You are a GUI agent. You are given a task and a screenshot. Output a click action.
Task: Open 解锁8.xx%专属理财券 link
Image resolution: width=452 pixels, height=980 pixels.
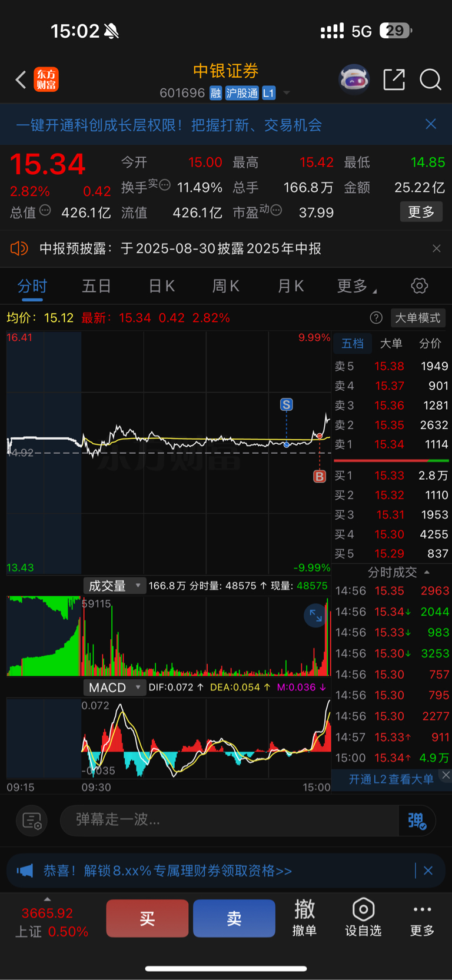[x=167, y=871]
